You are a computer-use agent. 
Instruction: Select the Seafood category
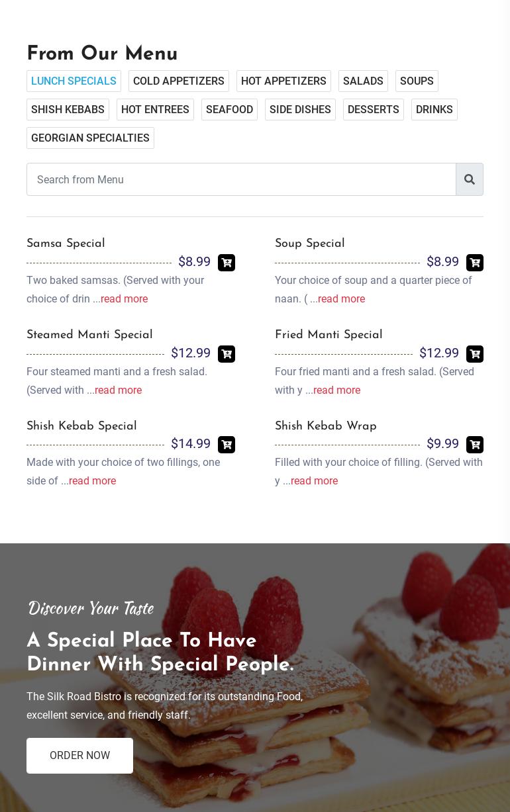pos(229,109)
